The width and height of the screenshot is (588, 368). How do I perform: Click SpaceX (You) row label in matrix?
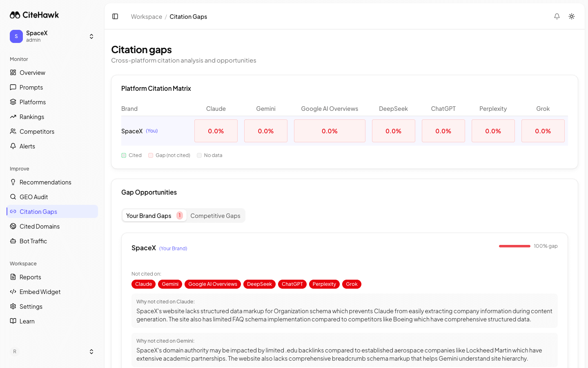pyautogui.click(x=140, y=131)
